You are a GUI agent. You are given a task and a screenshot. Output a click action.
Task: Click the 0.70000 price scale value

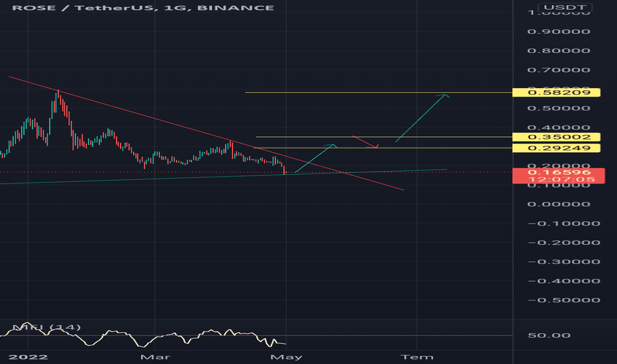pos(559,70)
